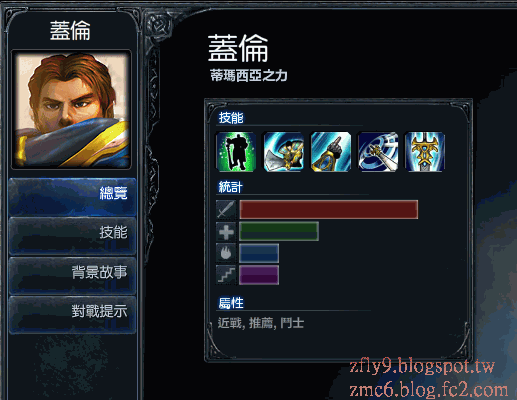Viewport: 517px width, 400px height.
Task: Click the zfly9.blogspot.tw watermark link
Action: point(422,367)
